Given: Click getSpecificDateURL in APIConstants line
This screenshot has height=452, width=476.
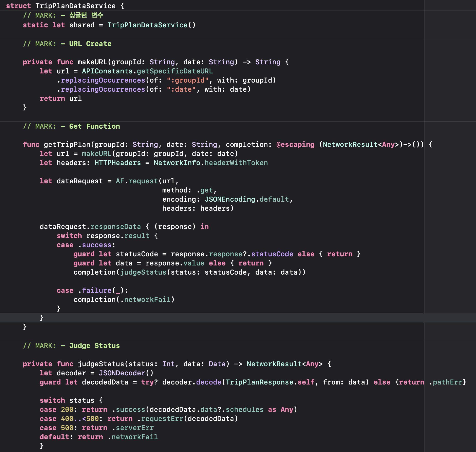Looking at the screenshot, I should (175, 71).
